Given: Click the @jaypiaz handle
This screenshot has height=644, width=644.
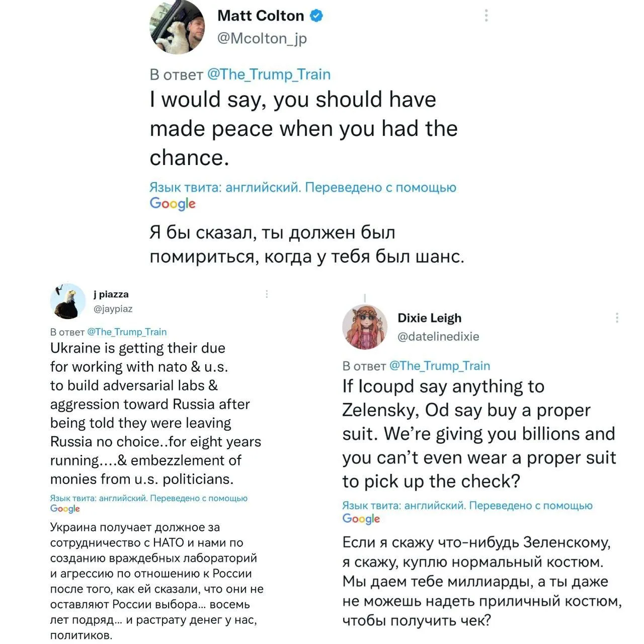Looking at the screenshot, I should [x=113, y=308].
